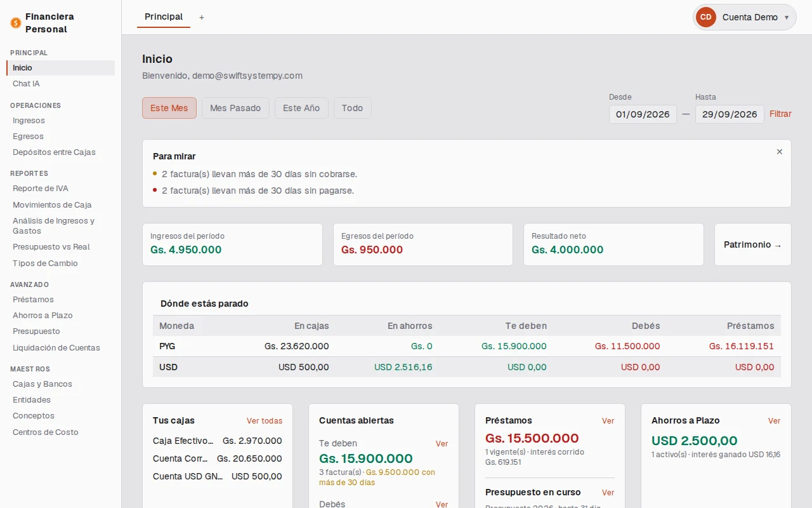Image resolution: width=812 pixels, height=508 pixels.
Task: Open Chat IA in the sidebar
Action: (x=61, y=84)
